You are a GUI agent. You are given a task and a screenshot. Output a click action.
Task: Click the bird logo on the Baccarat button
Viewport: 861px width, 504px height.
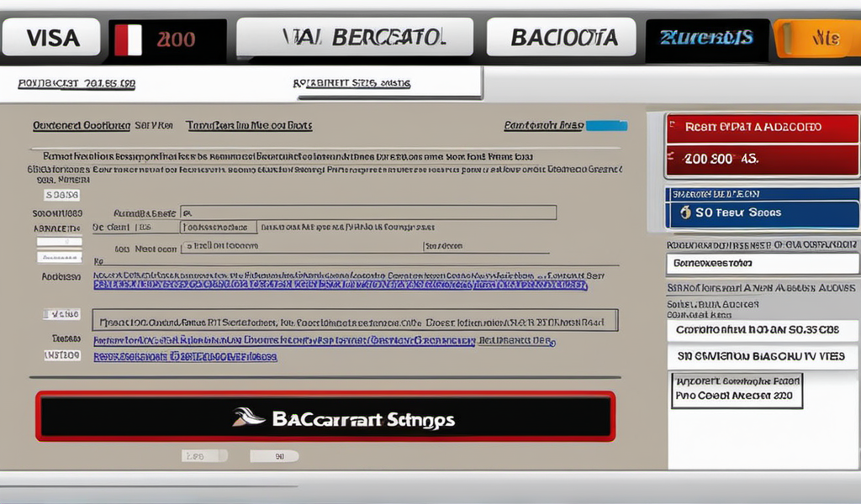coord(249,417)
